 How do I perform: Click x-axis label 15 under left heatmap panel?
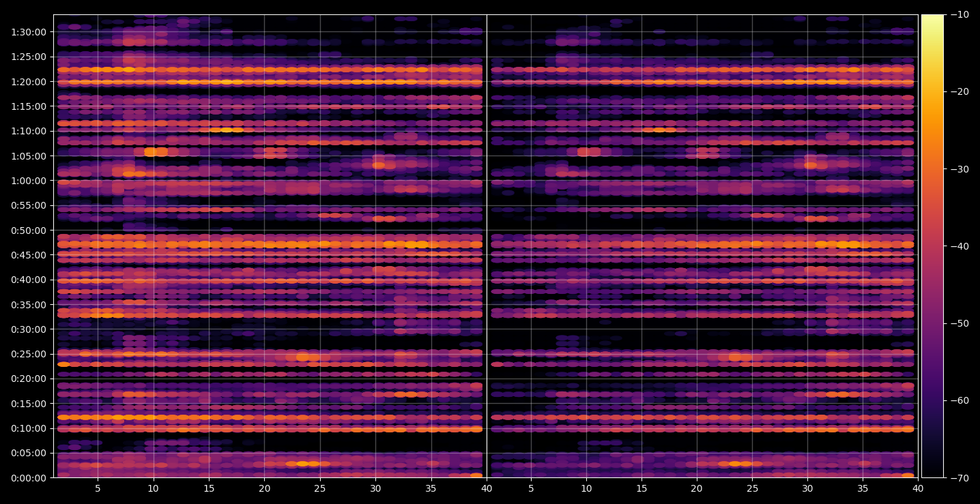tap(209, 488)
